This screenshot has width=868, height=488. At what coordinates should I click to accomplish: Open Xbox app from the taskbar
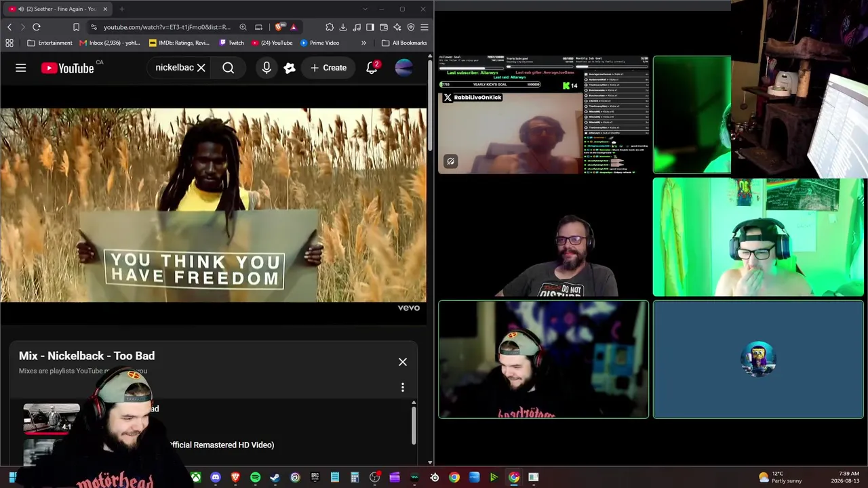click(x=195, y=477)
